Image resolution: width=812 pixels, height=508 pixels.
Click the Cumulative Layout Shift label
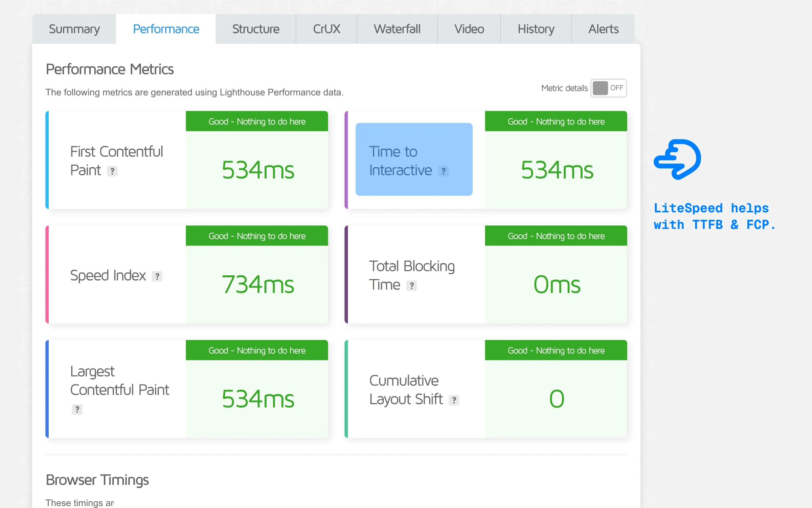coord(406,390)
